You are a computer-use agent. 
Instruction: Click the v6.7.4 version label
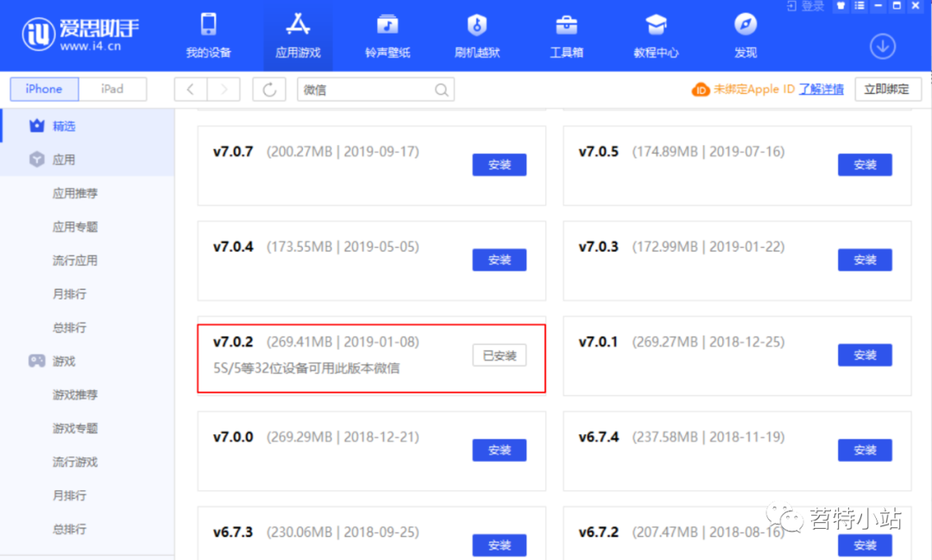[x=599, y=437]
